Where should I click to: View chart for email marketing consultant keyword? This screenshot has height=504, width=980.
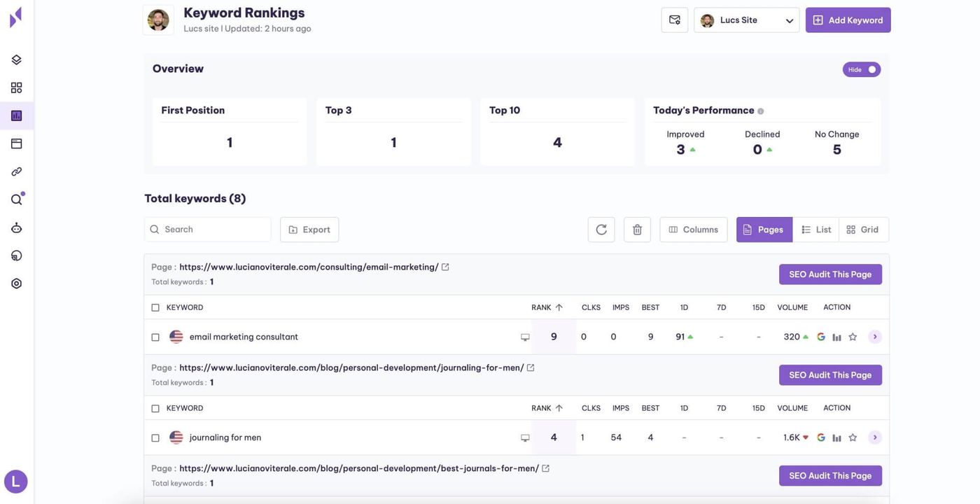[836, 337]
